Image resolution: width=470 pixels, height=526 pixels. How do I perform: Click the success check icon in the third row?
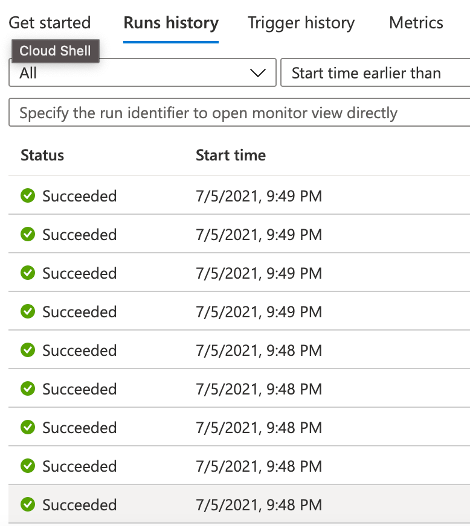28,273
